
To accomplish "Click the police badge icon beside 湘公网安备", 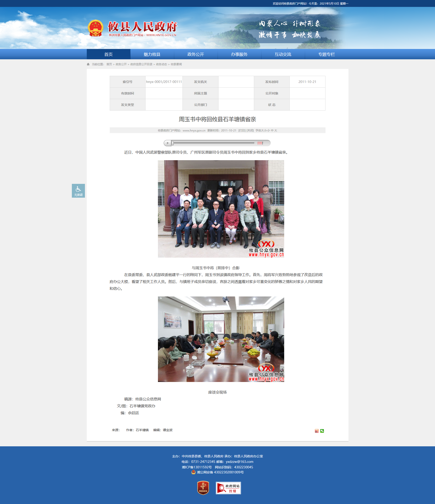I will 194,472.
